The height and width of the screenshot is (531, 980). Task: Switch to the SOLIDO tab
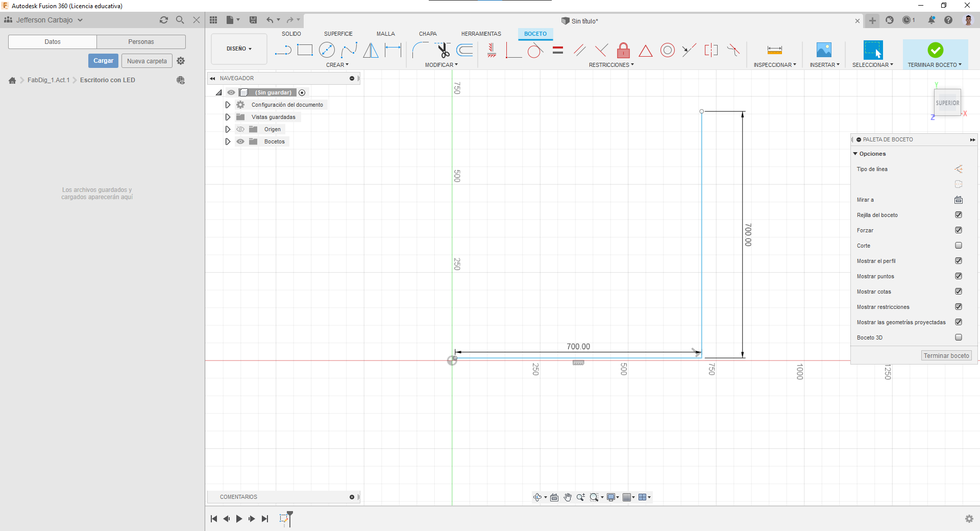pos(291,34)
